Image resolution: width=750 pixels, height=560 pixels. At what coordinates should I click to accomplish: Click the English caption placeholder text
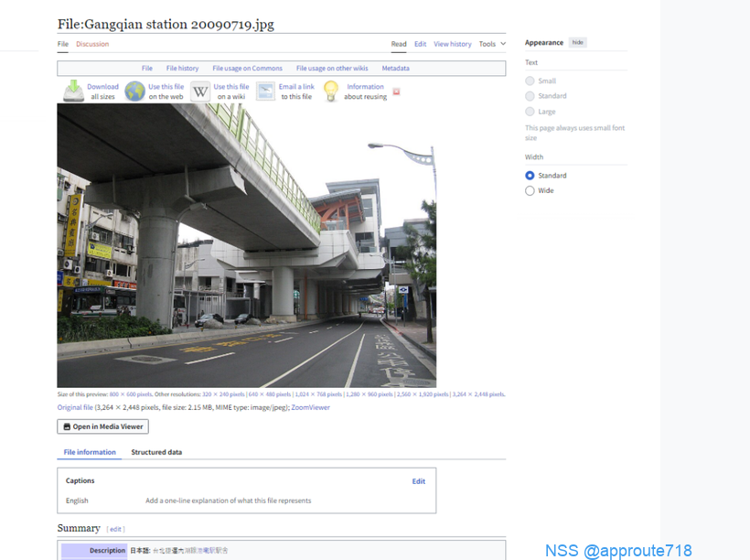point(228,501)
